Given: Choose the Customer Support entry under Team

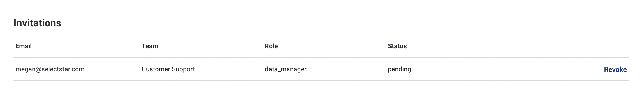Looking at the screenshot, I should [x=168, y=69].
